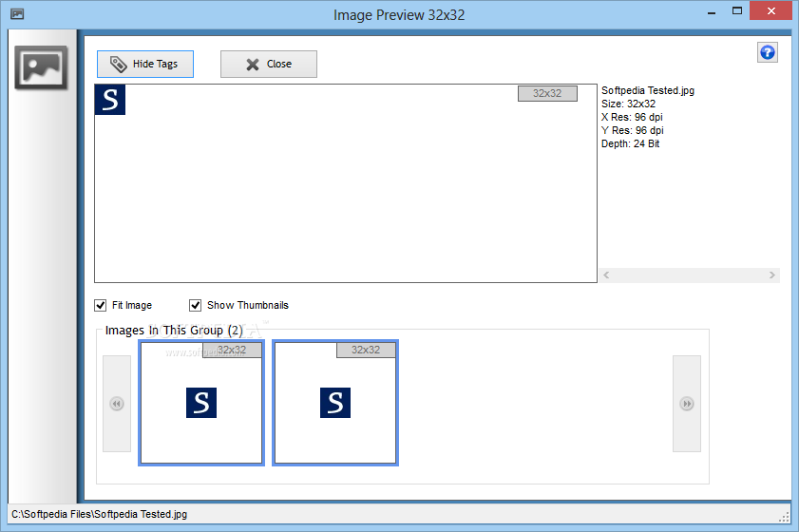Click the 32x32 tag on second thumbnail
Image resolution: width=799 pixels, height=532 pixels.
tap(366, 350)
